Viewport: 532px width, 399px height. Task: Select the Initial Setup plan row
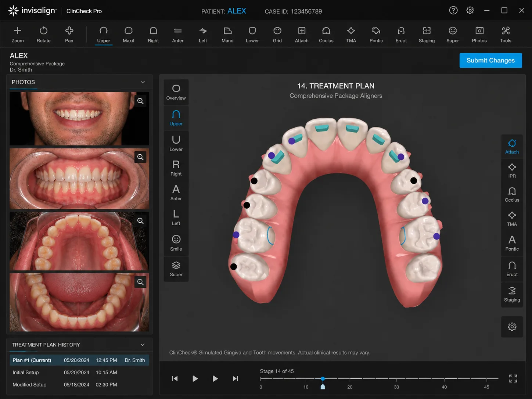point(79,372)
